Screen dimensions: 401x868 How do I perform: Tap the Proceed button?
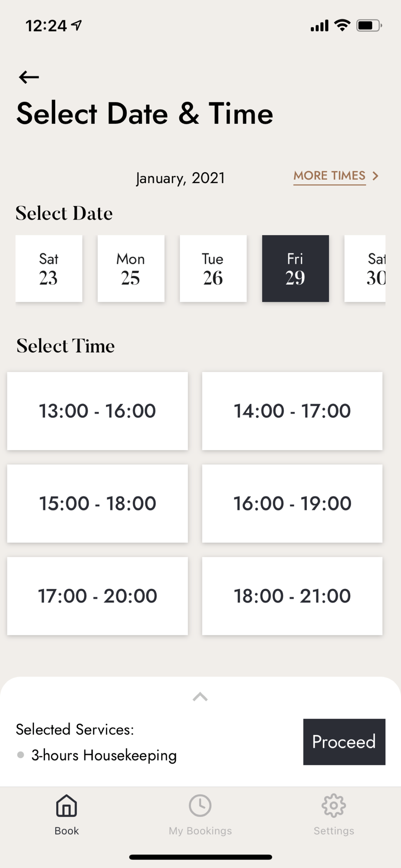pos(344,742)
